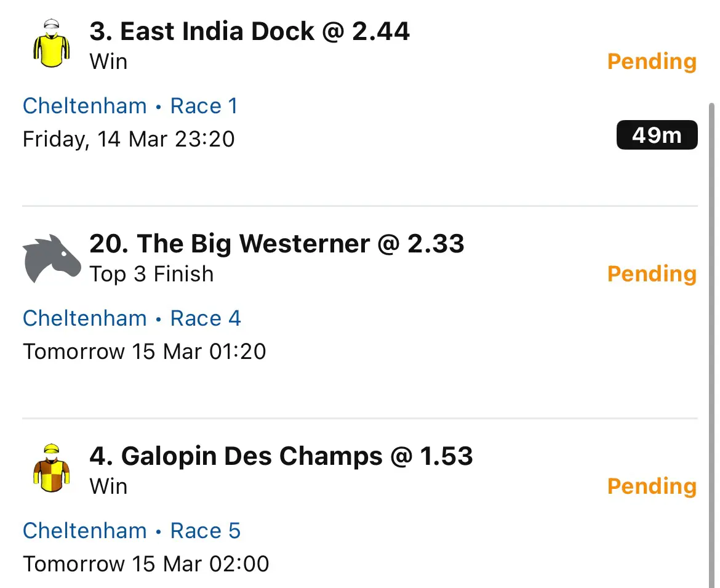Image resolution: width=720 pixels, height=588 pixels.
Task: Select Galopin Des Champs Pending status
Action: 652,486
